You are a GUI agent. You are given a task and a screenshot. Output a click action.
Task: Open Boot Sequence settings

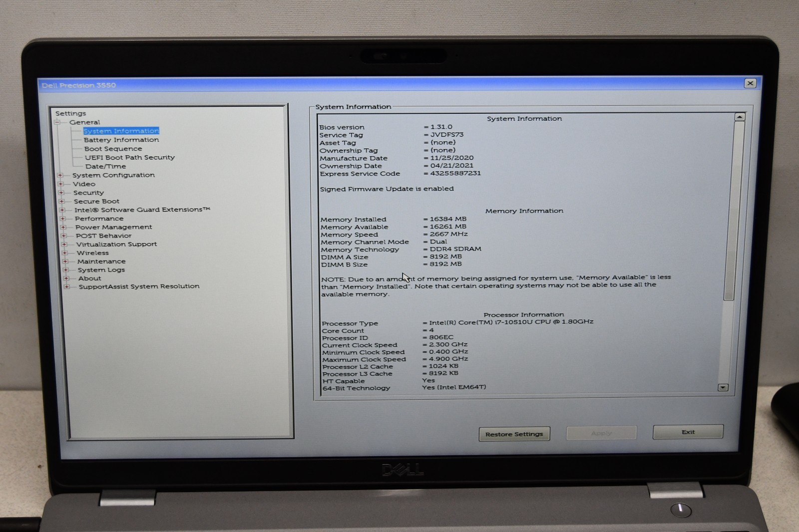click(x=113, y=149)
